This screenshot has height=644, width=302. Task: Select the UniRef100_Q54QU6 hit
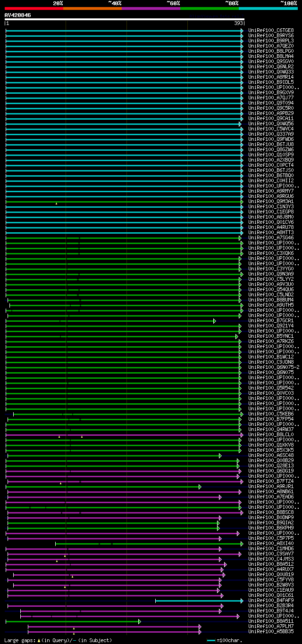coord(271,289)
